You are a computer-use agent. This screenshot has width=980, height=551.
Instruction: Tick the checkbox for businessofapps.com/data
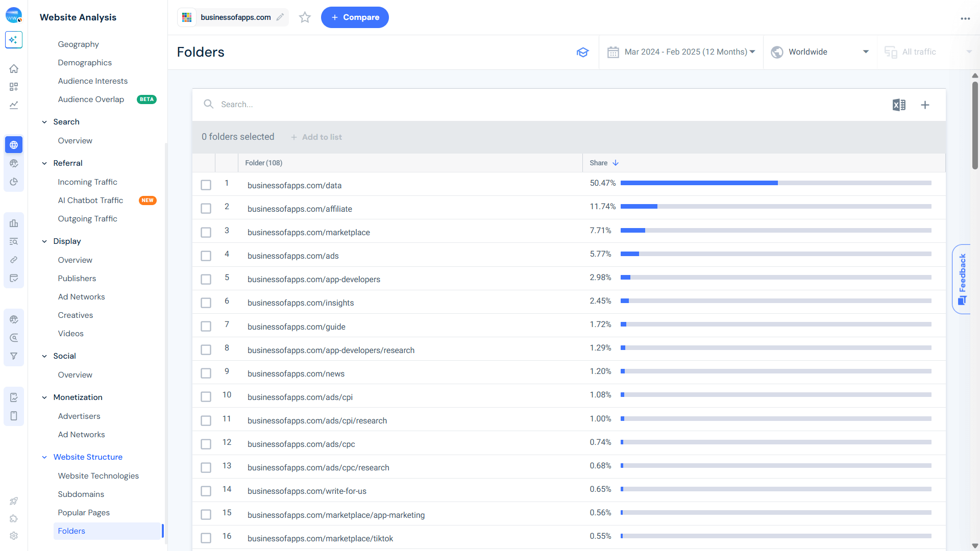coord(206,185)
